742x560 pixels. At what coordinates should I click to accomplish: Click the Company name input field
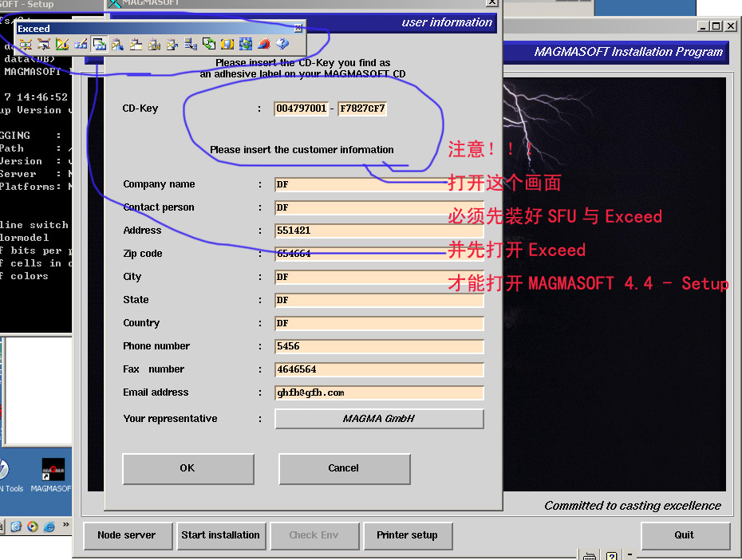[x=379, y=184]
